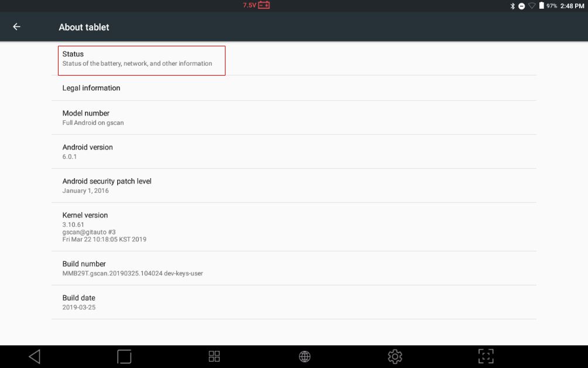Screen dimensions: 588x368
Task: Open the globe browser icon
Action: (x=305, y=356)
